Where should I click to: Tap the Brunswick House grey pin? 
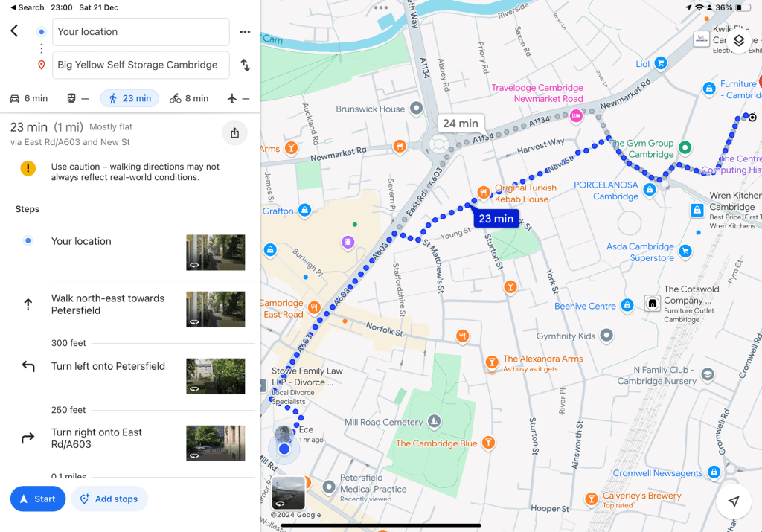point(416,108)
